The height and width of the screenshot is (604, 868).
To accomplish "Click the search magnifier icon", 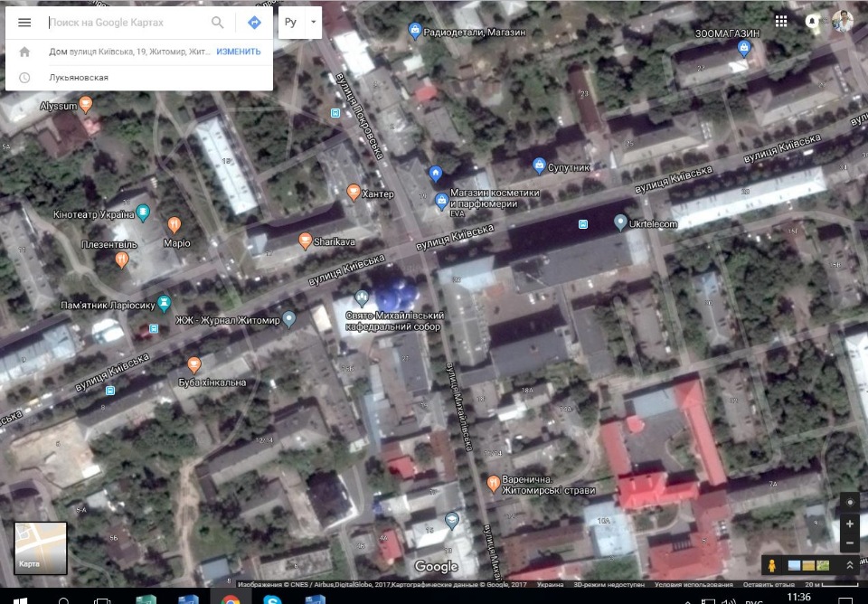I will pyautogui.click(x=218, y=23).
